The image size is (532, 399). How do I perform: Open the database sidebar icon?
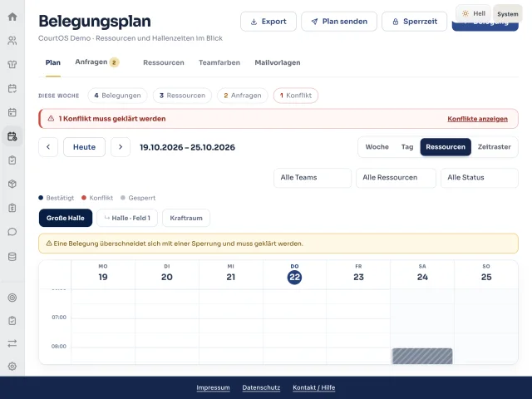(x=12, y=257)
